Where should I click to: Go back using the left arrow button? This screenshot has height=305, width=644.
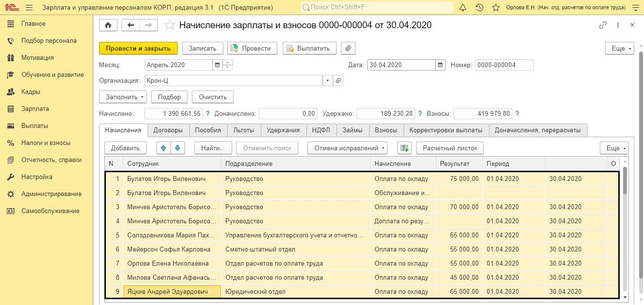pyautogui.click(x=131, y=25)
